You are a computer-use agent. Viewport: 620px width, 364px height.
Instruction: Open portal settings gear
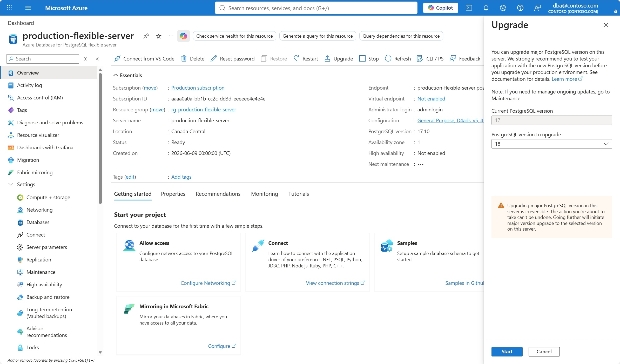click(x=503, y=8)
